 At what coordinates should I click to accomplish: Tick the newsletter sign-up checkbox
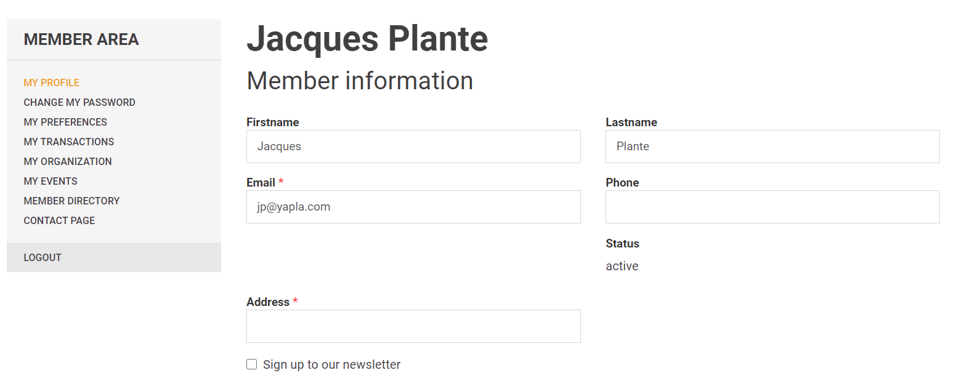coord(252,364)
